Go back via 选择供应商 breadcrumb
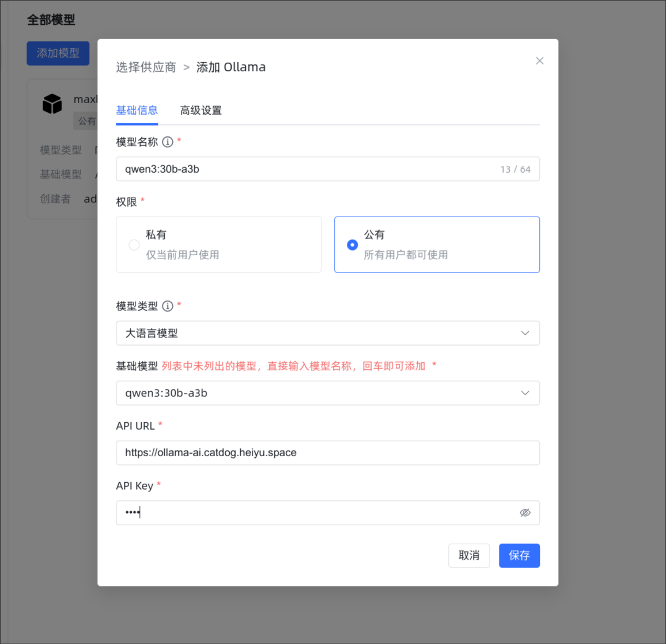This screenshot has height=644, width=666. [146, 67]
